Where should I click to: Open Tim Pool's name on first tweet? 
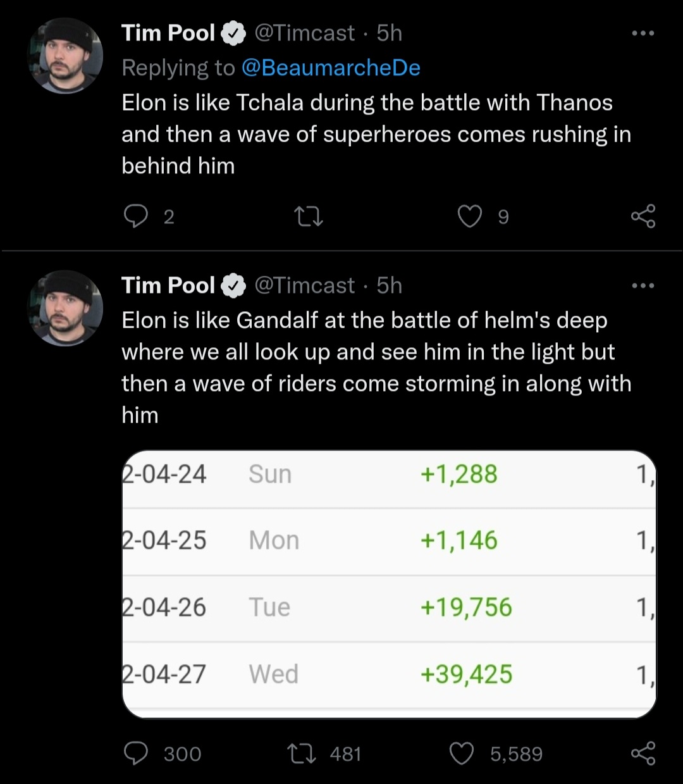(168, 33)
